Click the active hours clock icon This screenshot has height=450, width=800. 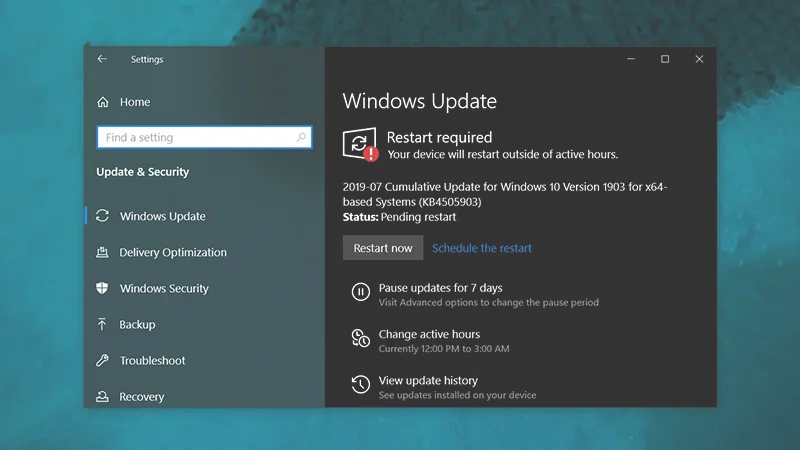tap(361, 338)
